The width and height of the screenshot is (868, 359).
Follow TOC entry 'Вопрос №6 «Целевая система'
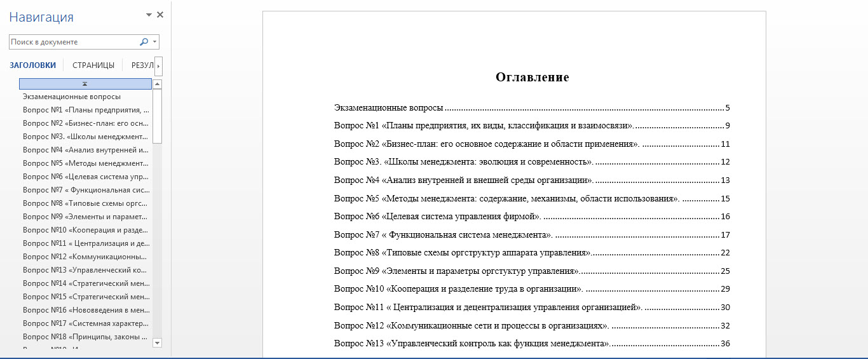[x=532, y=217]
